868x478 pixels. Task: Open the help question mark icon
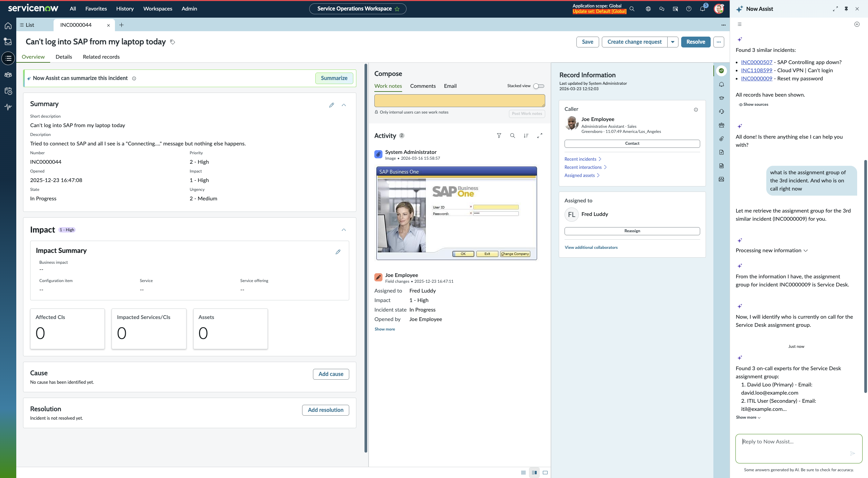689,9
